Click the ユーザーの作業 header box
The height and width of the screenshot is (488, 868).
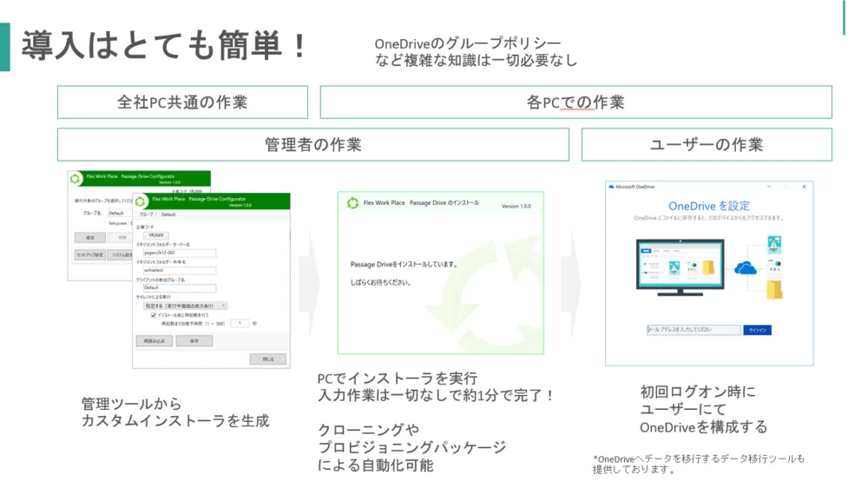[707, 144]
